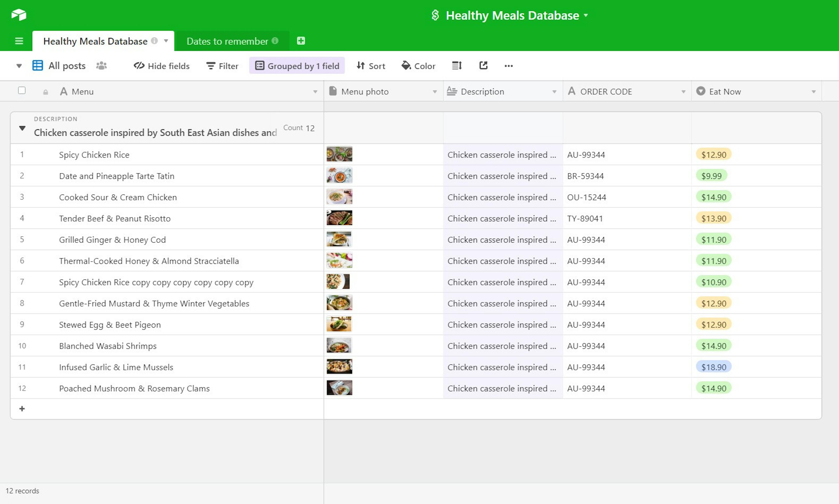Viewport: 839px width, 504px height.
Task: Expand the Eat Now field dropdown
Action: tap(813, 92)
